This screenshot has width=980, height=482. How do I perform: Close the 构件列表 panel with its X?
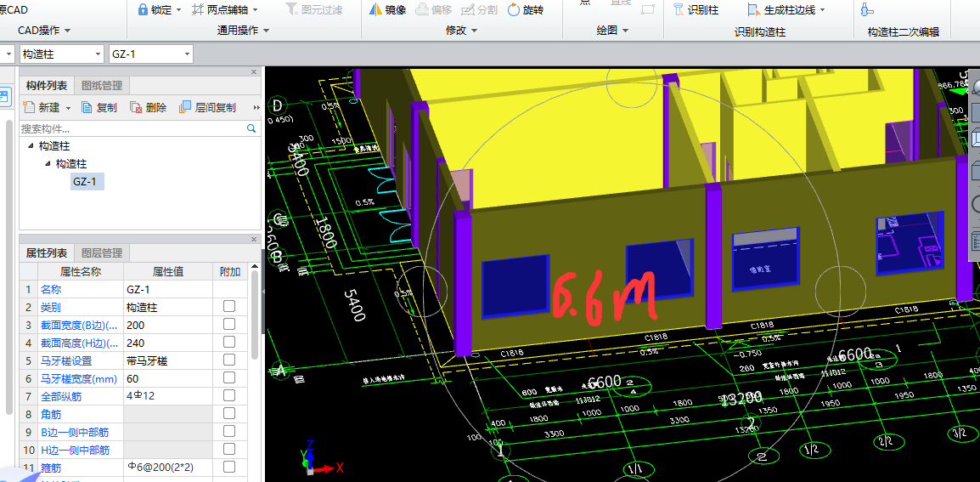click(254, 72)
